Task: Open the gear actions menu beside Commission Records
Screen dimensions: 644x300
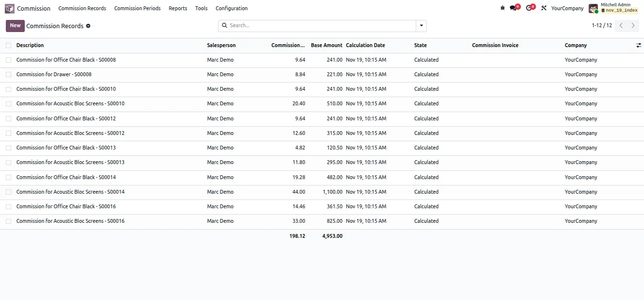Action: (x=88, y=26)
